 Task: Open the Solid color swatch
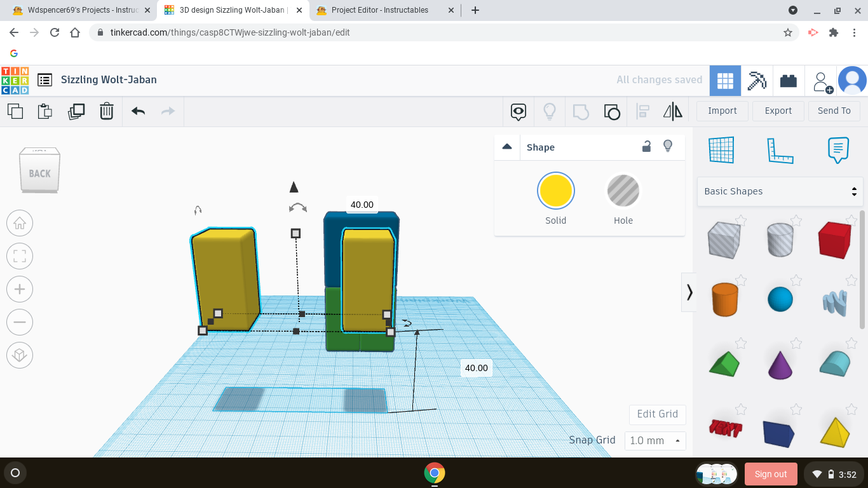point(555,191)
